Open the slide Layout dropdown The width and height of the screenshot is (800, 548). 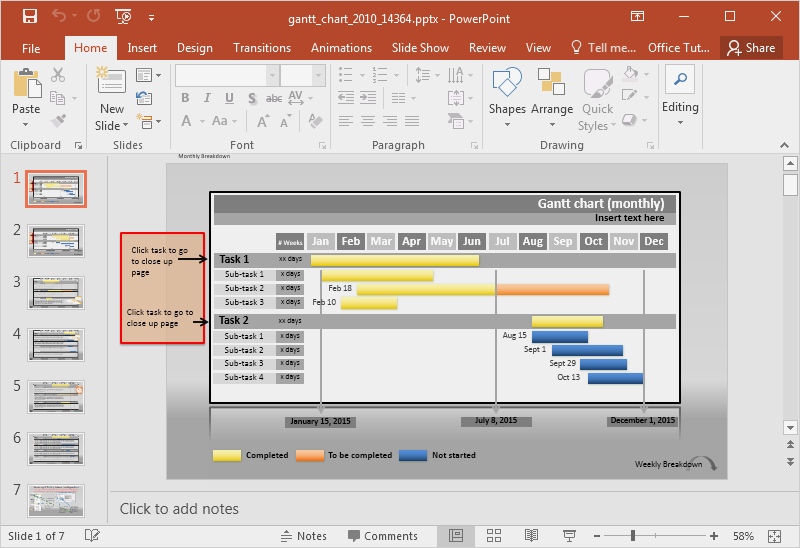coord(148,75)
